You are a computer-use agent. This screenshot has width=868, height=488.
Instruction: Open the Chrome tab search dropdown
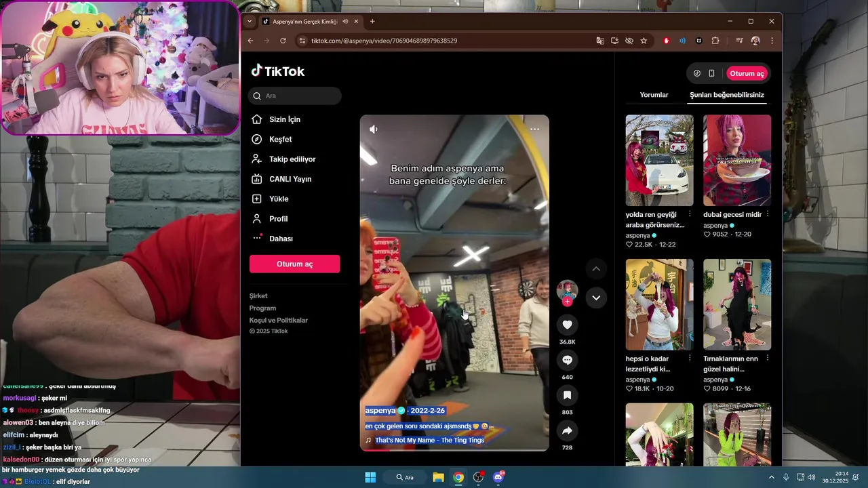click(250, 21)
